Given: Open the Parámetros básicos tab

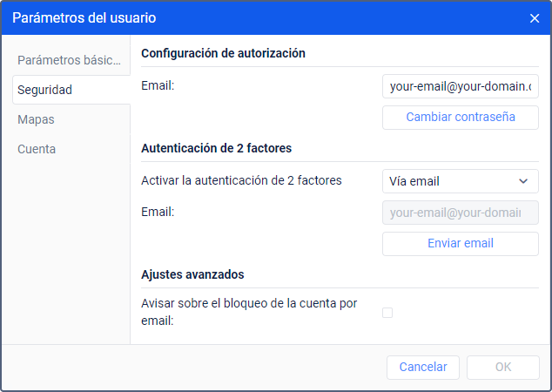Looking at the screenshot, I should pyautogui.click(x=71, y=60).
